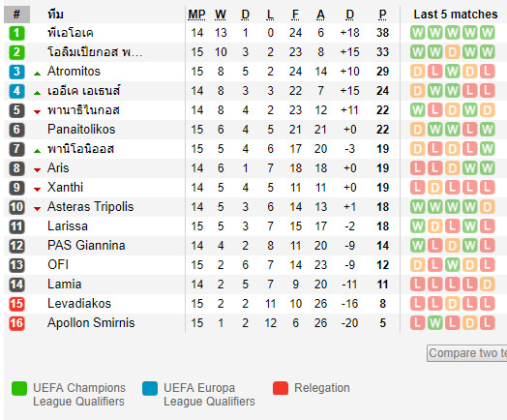
Task: Click Xanthi's most recent L result badge
Action: (x=487, y=188)
